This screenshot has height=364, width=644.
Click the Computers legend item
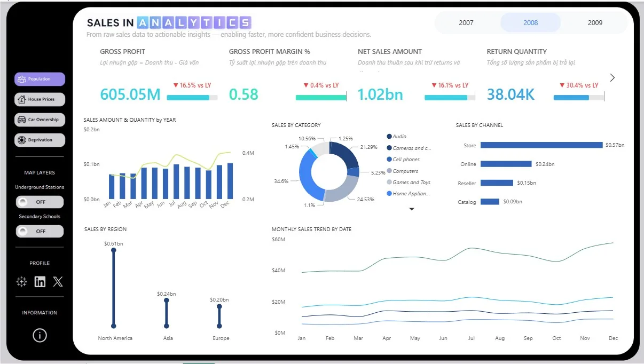click(x=402, y=171)
